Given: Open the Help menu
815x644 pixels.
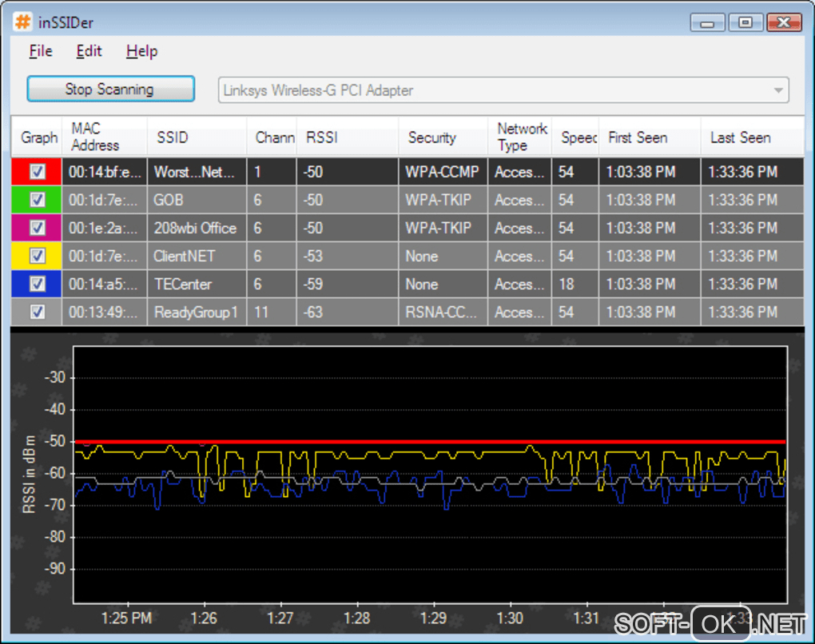Looking at the screenshot, I should [141, 51].
